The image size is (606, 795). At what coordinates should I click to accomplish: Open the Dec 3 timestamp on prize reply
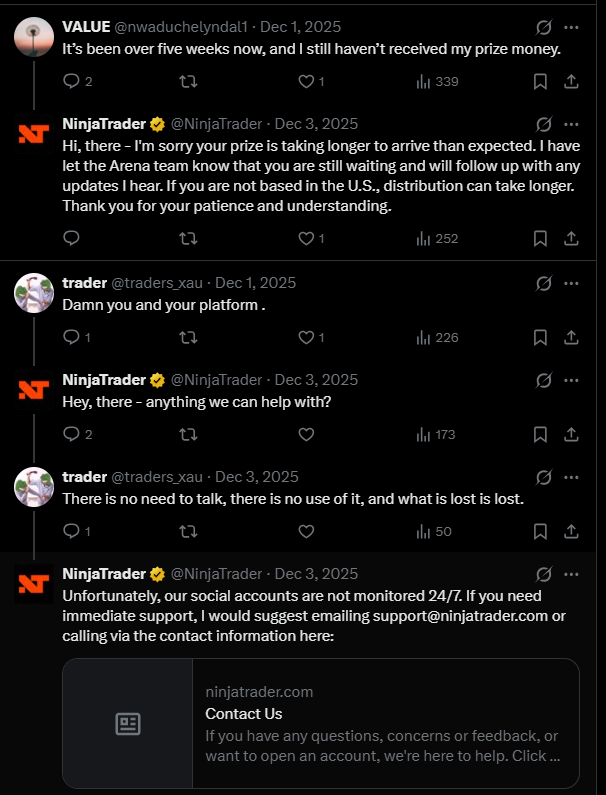click(316, 124)
